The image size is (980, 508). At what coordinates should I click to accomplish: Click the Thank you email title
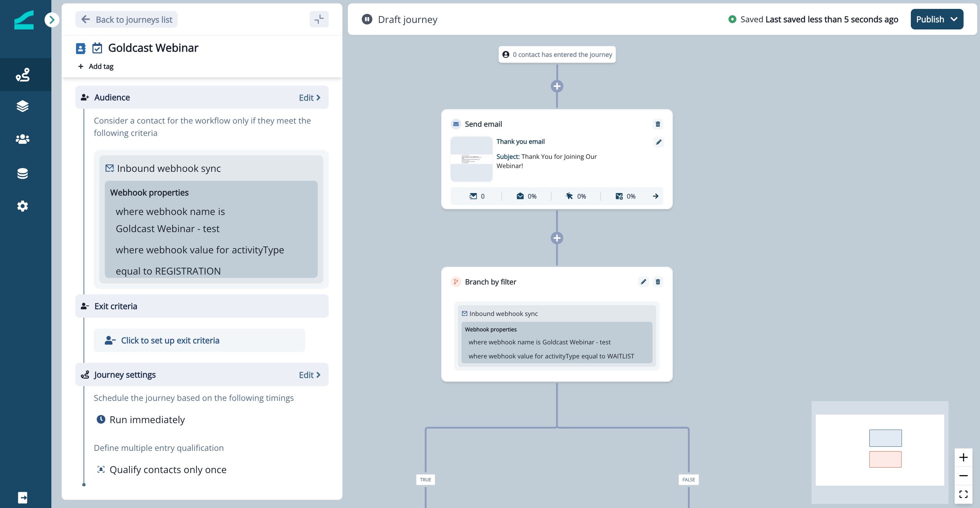tap(520, 141)
